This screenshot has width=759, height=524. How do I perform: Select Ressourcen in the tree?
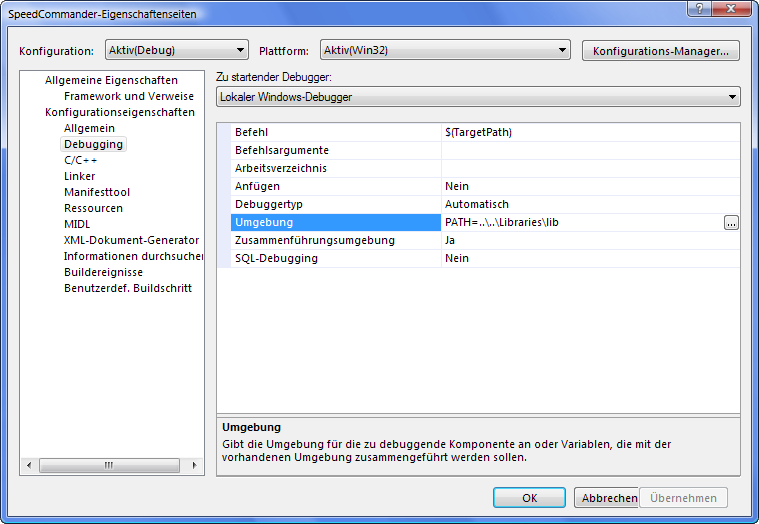pyautogui.click(x=93, y=208)
